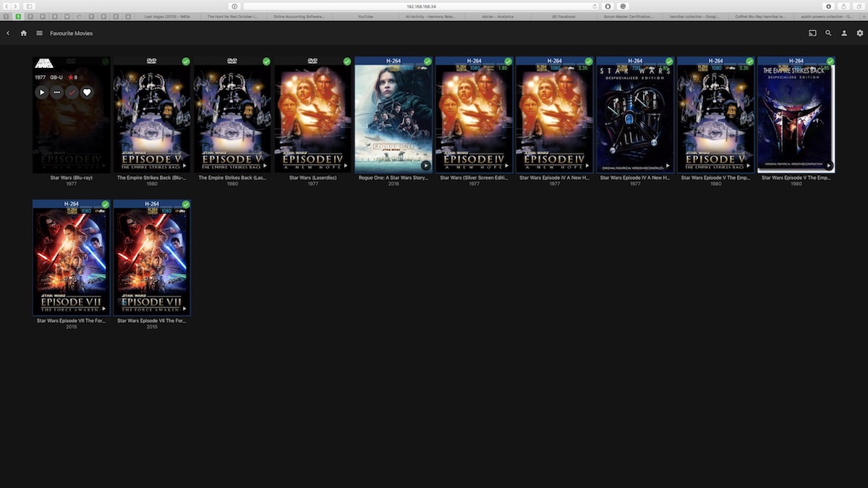Toggle watched check on Empire Strikes Back (Las...)
868x488 pixels.
pos(266,61)
